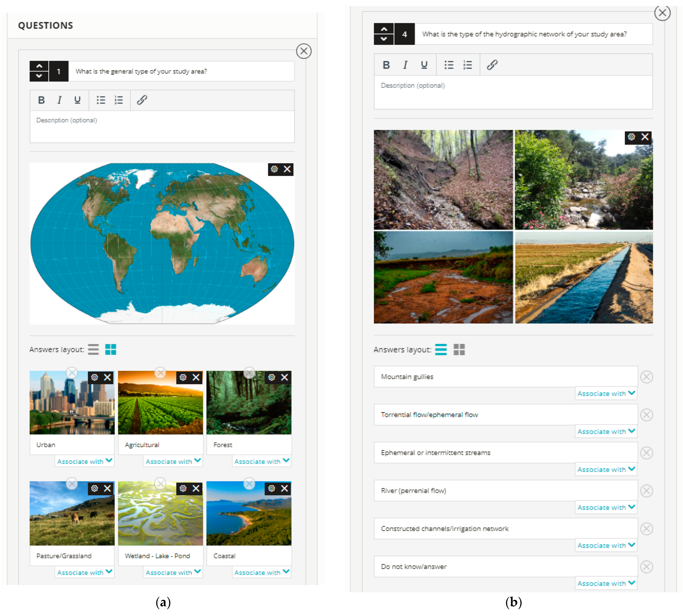Select grid layout for question 1 answers

[110, 349]
